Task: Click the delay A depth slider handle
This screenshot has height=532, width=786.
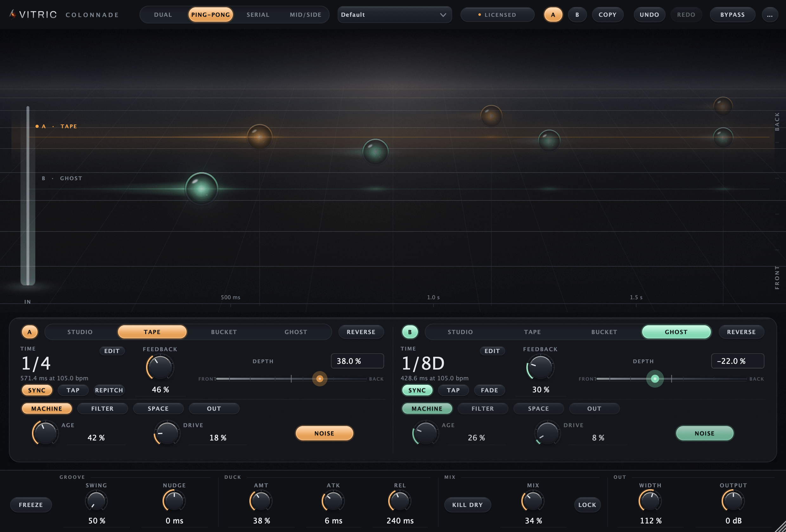Action: [x=319, y=378]
